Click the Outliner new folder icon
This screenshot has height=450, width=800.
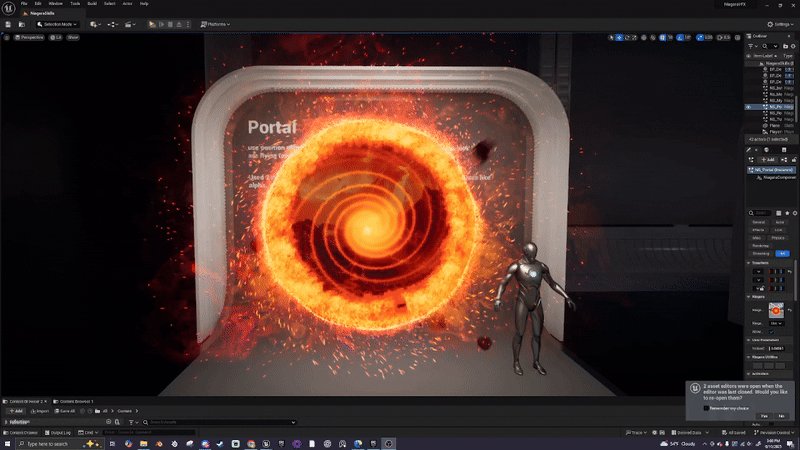click(785, 46)
